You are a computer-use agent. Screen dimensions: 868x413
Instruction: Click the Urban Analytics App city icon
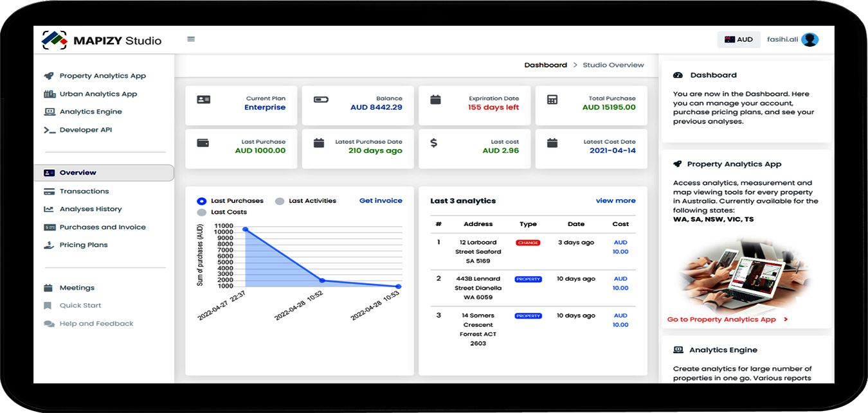pos(49,94)
